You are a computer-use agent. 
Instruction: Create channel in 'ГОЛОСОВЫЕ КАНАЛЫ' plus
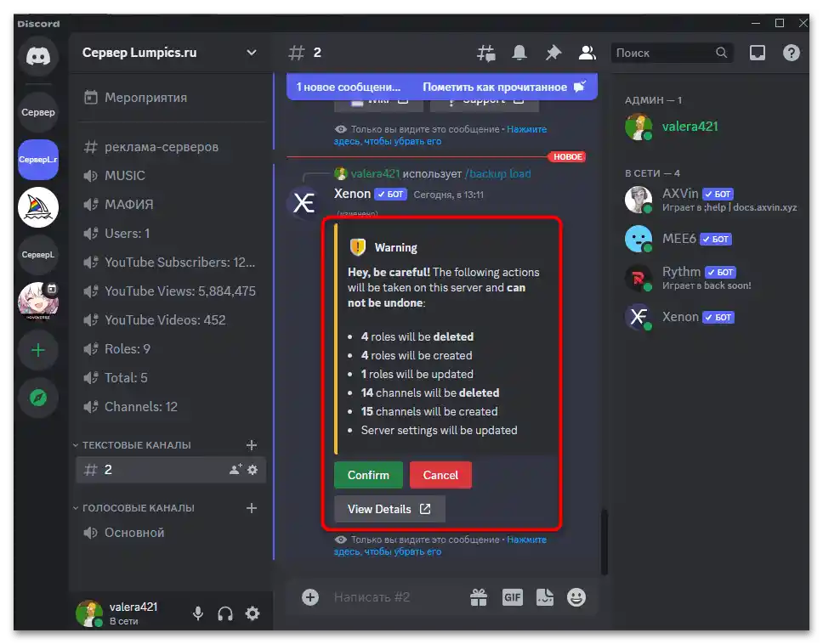click(252, 508)
